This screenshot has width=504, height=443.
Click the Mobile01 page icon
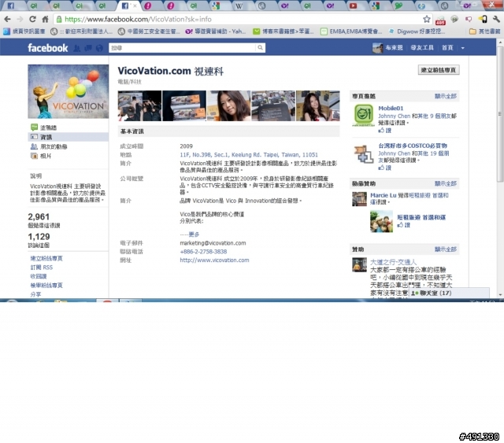[364, 115]
